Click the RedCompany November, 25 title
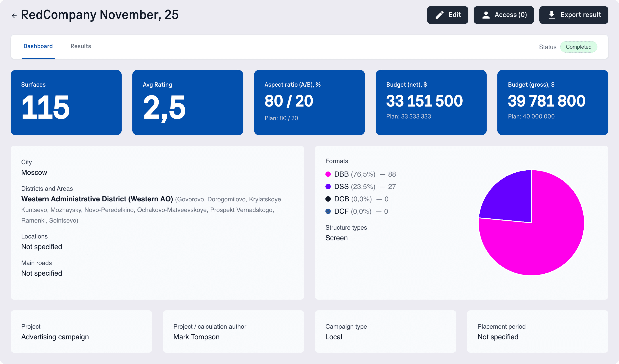Screen dimensions: 619x364 (x=100, y=15)
